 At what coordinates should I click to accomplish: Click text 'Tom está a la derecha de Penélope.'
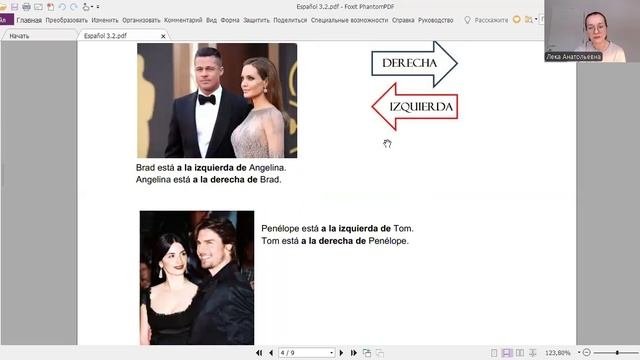(335, 241)
